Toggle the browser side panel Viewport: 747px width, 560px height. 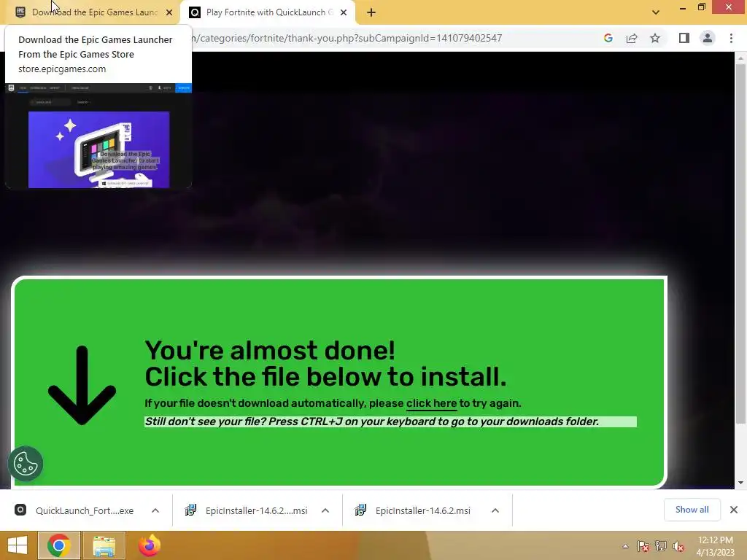[684, 38]
